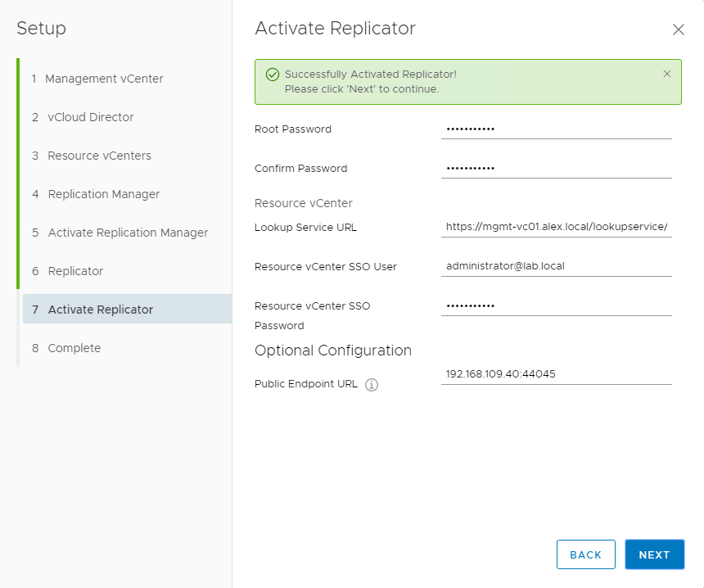Go to the Complete step

tap(74, 348)
